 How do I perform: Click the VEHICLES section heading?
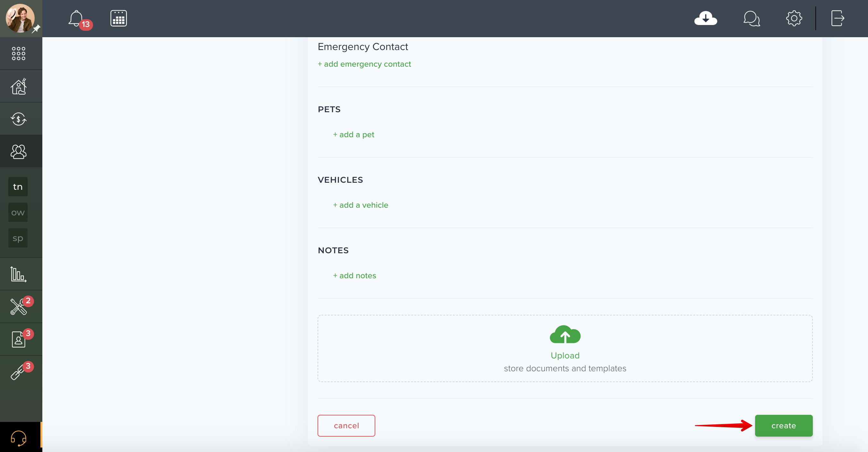pyautogui.click(x=340, y=180)
